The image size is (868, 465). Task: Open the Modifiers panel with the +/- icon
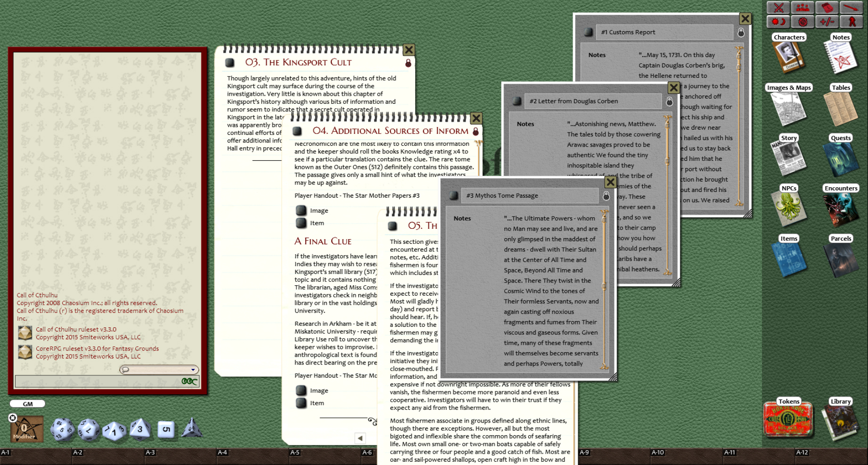pos(827,21)
